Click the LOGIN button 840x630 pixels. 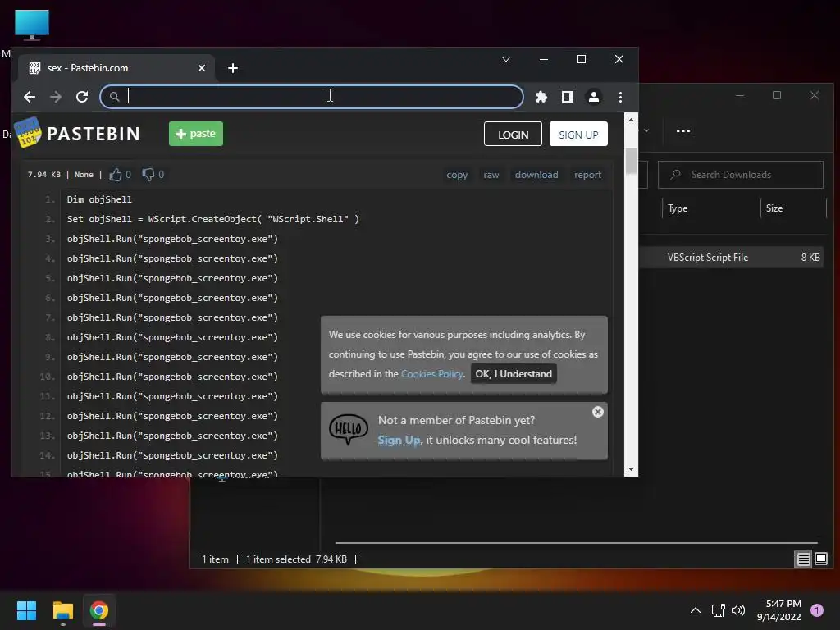(513, 135)
